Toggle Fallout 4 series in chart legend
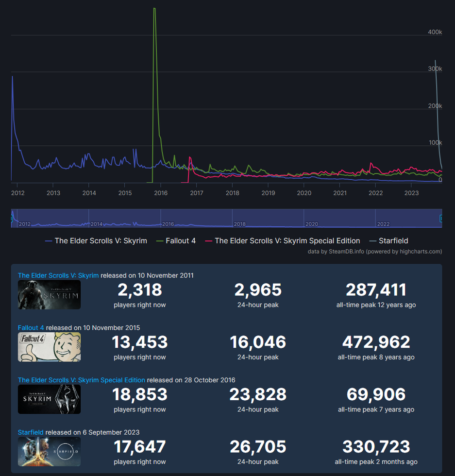Image resolution: width=455 pixels, height=476 pixels. (x=176, y=241)
